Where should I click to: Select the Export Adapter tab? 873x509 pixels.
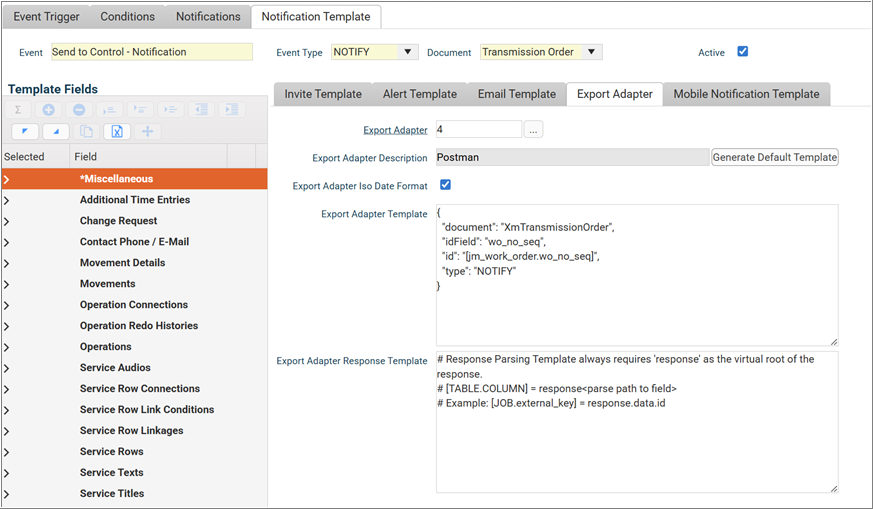click(615, 94)
